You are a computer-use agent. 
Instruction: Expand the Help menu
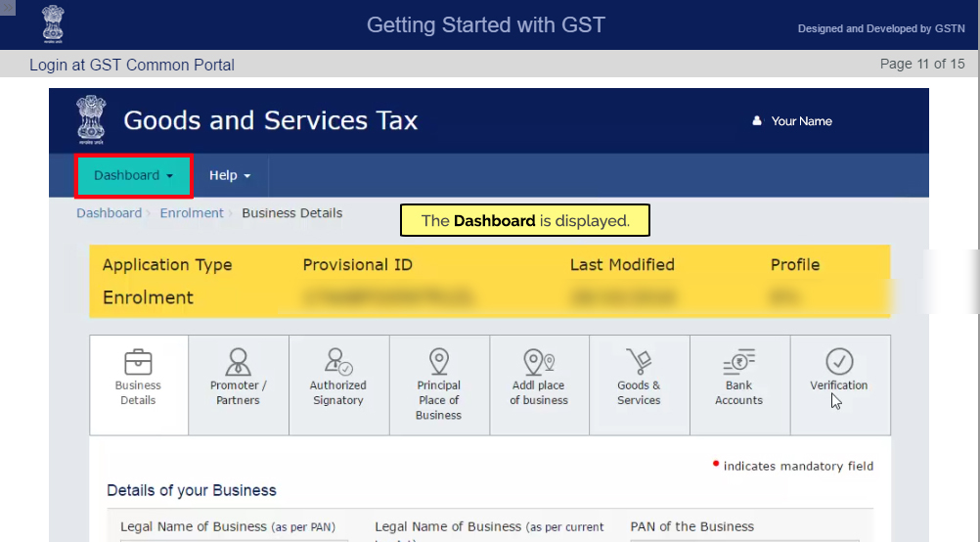tap(230, 176)
